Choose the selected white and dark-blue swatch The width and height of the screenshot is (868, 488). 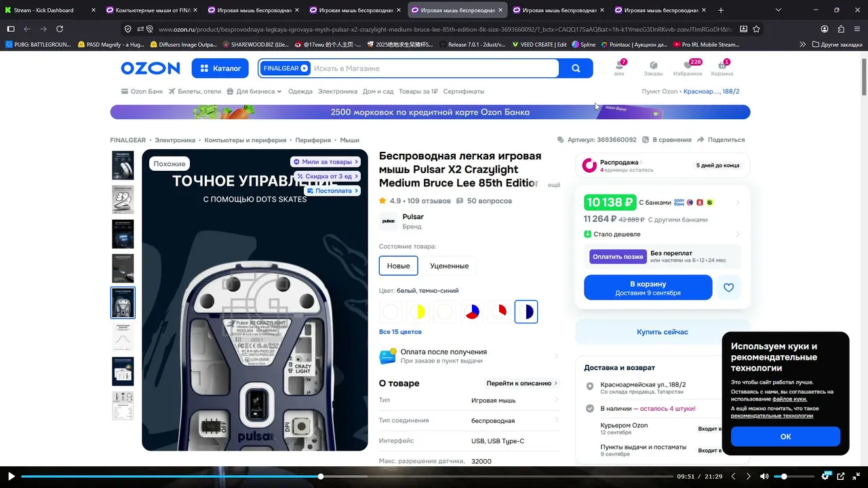(526, 312)
